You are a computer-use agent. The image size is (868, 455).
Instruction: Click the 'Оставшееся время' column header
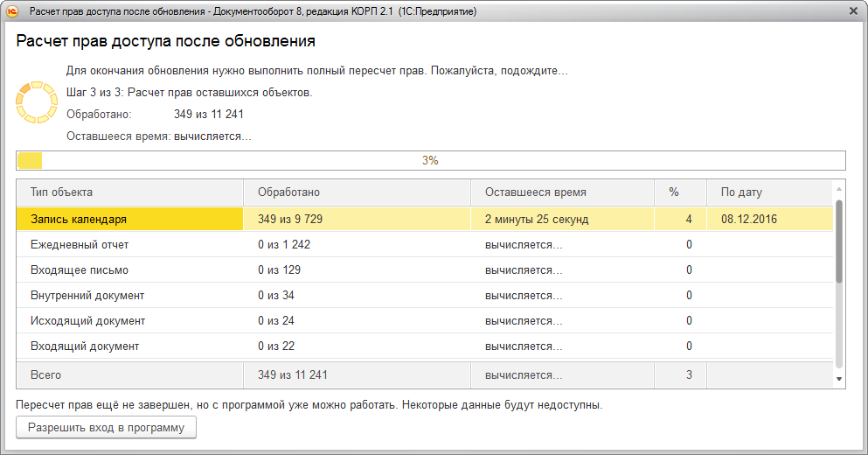pos(562,192)
